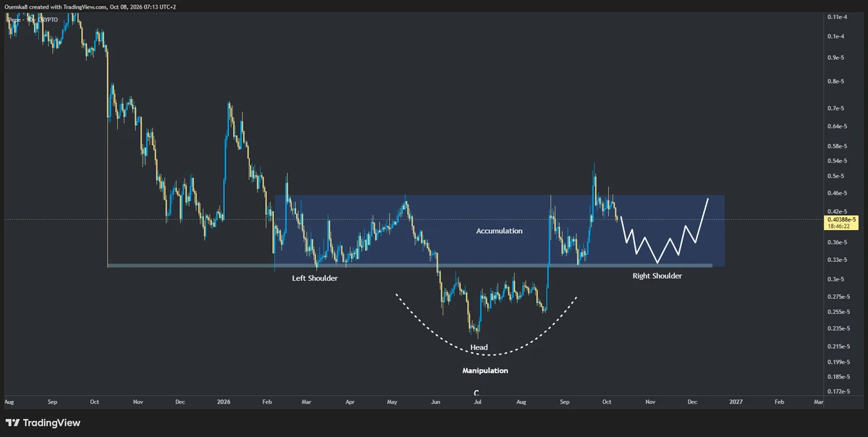Click the 0.255e-5 price axis label
Image resolution: width=868 pixels, height=437 pixels.
(839, 312)
